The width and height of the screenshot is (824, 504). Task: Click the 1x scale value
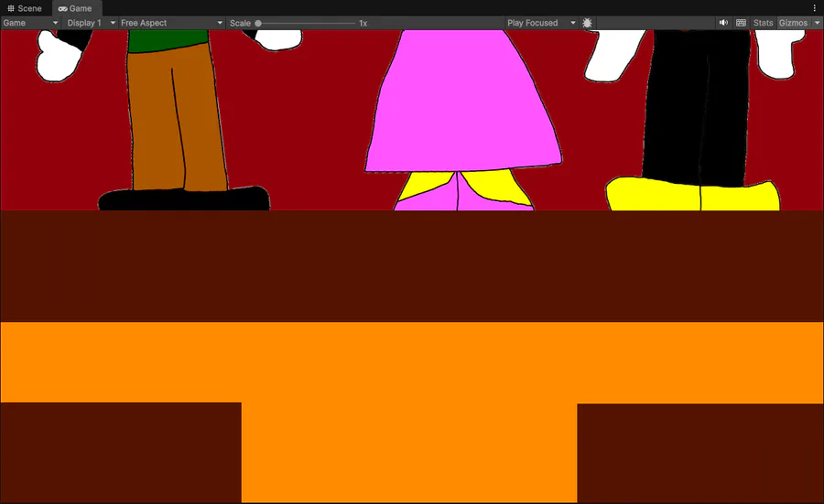(363, 23)
